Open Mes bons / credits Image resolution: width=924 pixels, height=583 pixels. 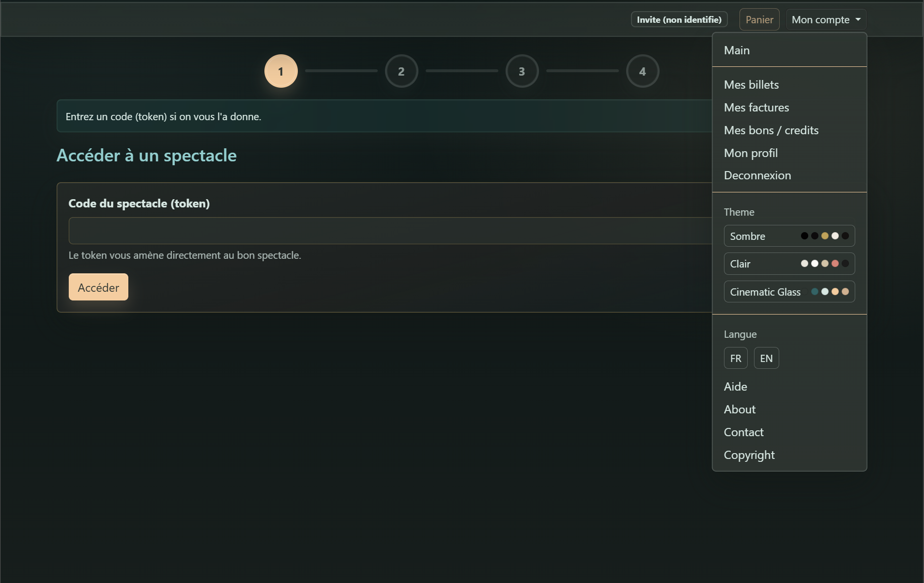pos(771,130)
